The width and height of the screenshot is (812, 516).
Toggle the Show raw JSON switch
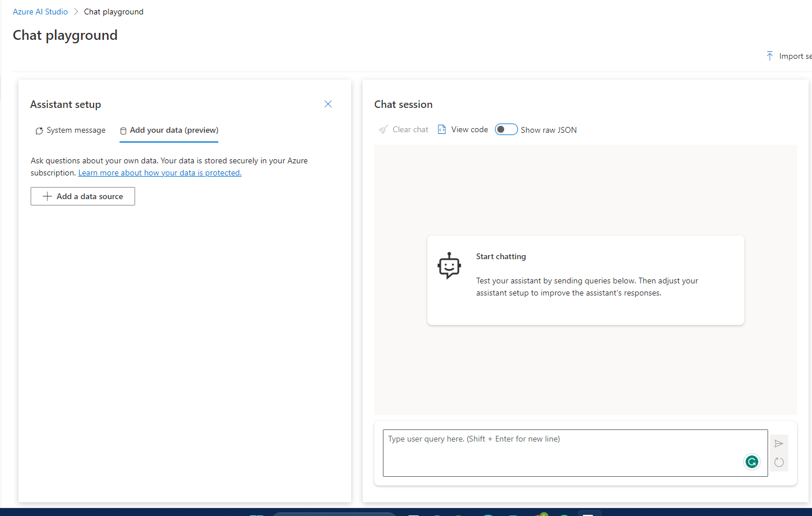point(506,130)
